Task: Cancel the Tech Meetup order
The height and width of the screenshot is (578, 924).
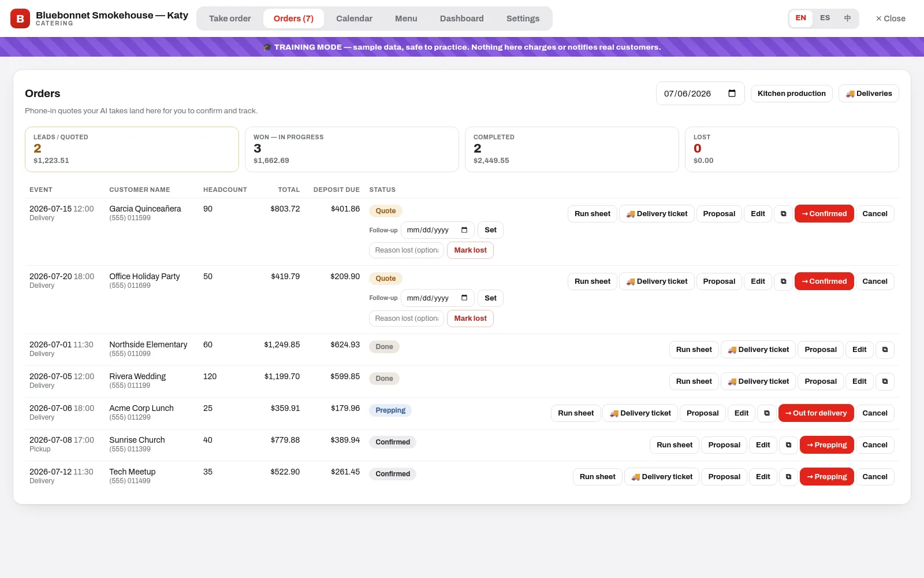Action: coord(875,477)
